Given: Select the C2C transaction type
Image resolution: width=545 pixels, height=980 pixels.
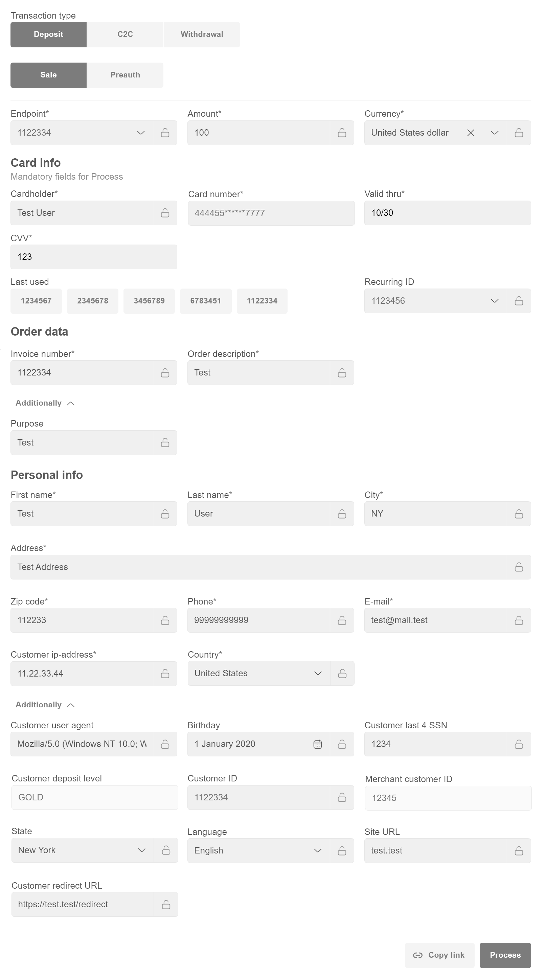Looking at the screenshot, I should 125,34.
